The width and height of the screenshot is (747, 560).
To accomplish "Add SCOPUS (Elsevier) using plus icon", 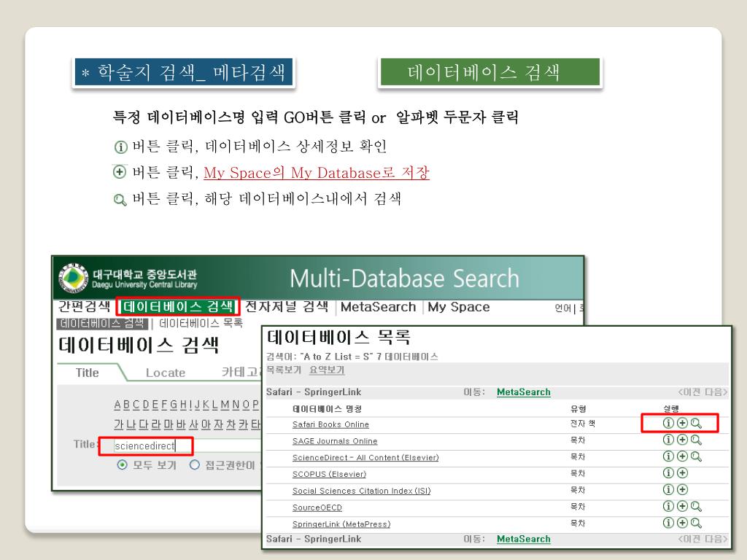I will pyautogui.click(x=682, y=472).
